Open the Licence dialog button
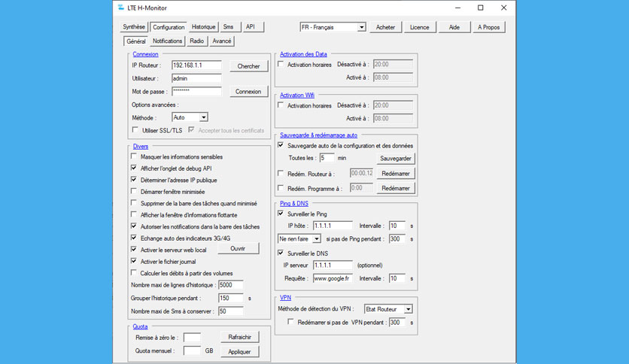Image resolution: width=629 pixels, height=364 pixels. (420, 27)
